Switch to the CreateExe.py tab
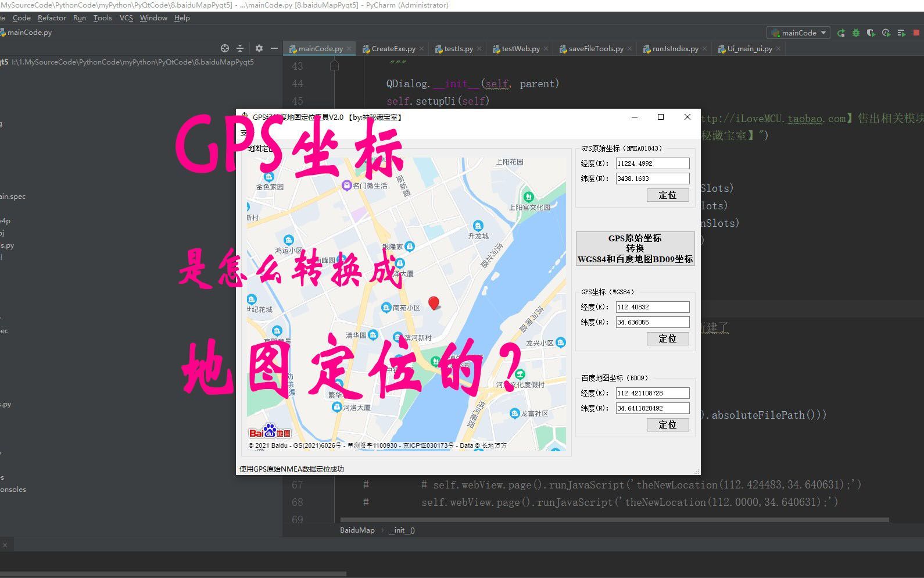Screen dimensions: 924x578 pos(393,49)
